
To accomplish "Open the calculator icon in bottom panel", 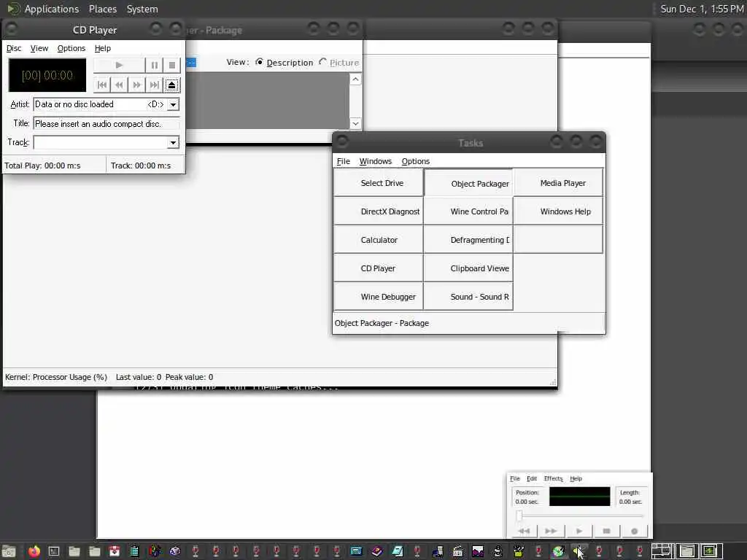I will [356, 551].
